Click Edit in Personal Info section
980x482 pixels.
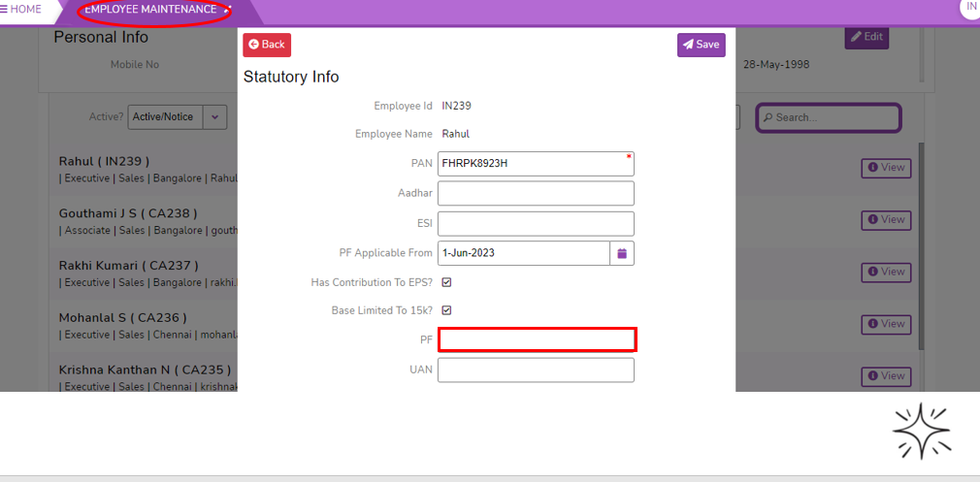click(x=866, y=37)
